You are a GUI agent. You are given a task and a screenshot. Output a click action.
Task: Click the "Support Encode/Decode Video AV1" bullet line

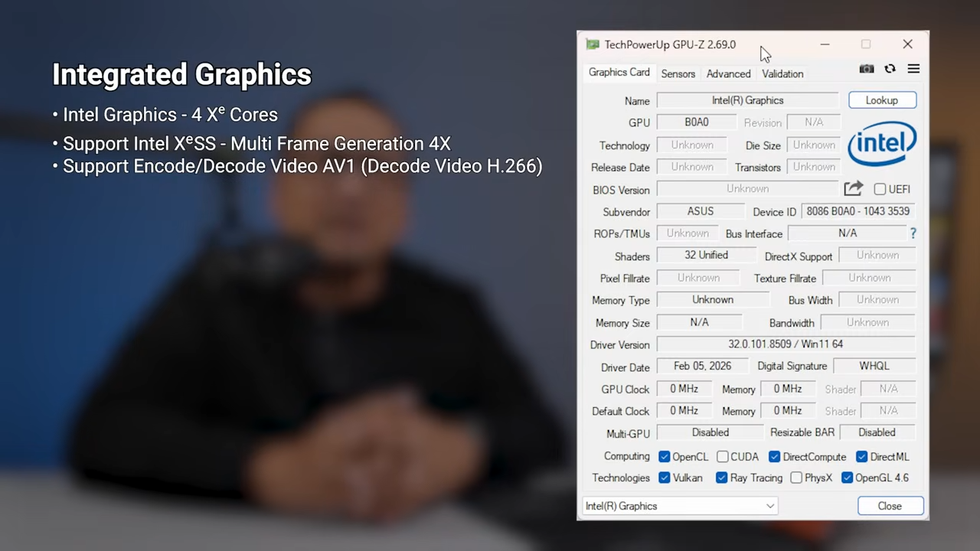[x=298, y=166]
